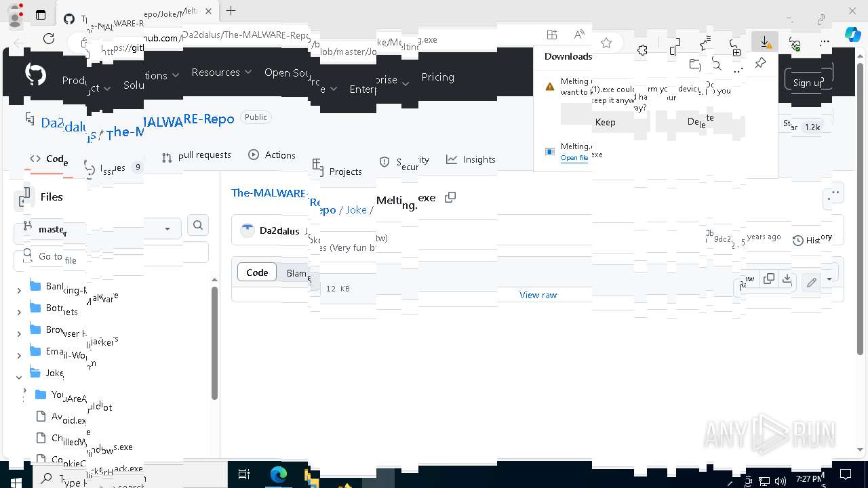The height and width of the screenshot is (488, 868).
Task: Expand the Banking-Malware folder
Action: point(19,290)
